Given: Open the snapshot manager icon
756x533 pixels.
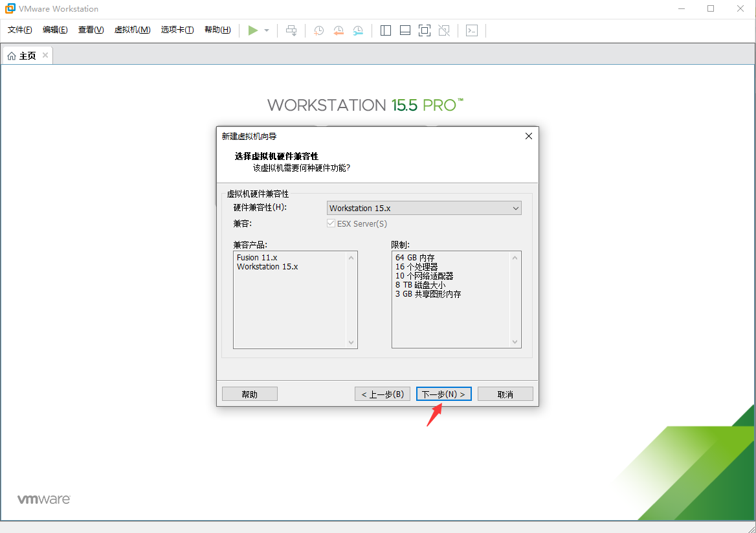Looking at the screenshot, I should point(358,30).
